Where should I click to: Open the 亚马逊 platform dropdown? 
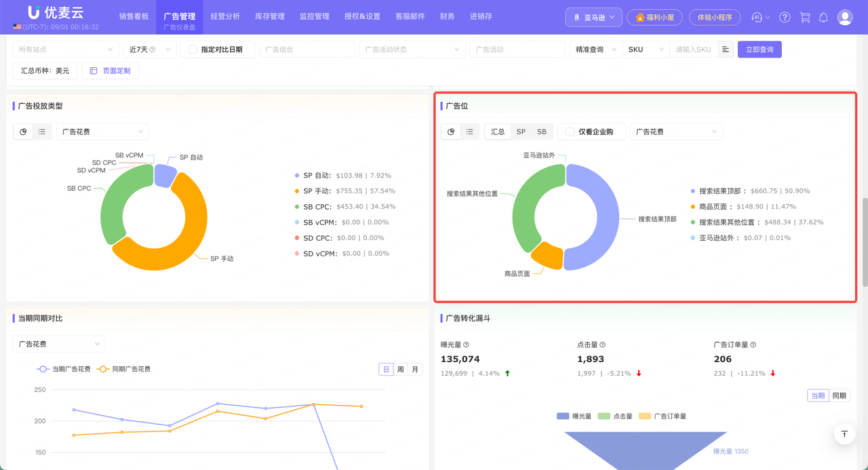point(594,18)
